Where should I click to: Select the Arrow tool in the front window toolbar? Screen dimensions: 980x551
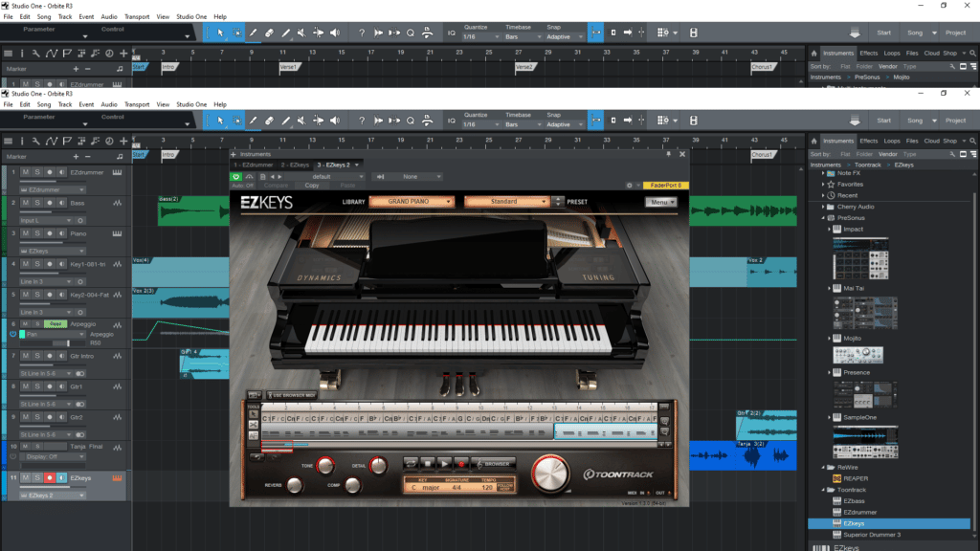click(220, 121)
